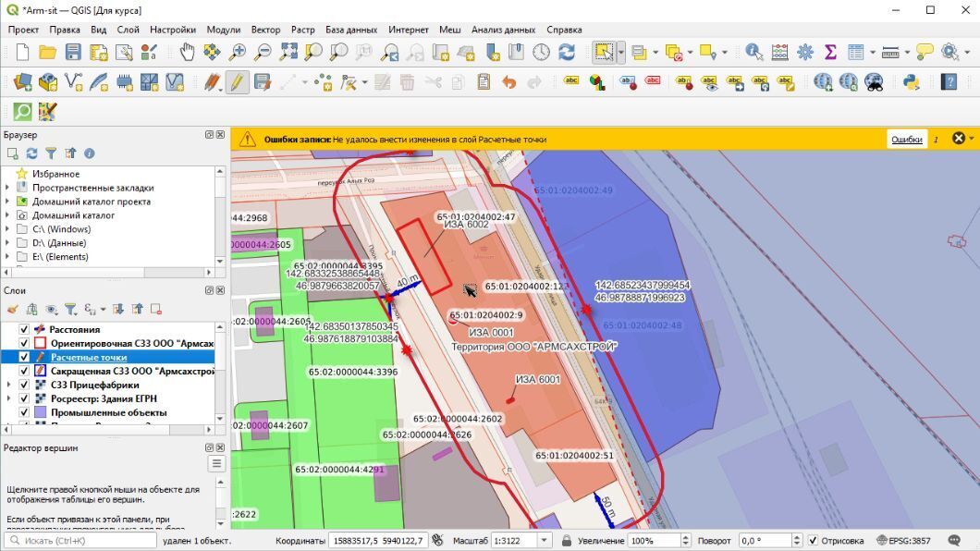The image size is (980, 551).
Task: Open the Python console icon
Action: (911, 82)
